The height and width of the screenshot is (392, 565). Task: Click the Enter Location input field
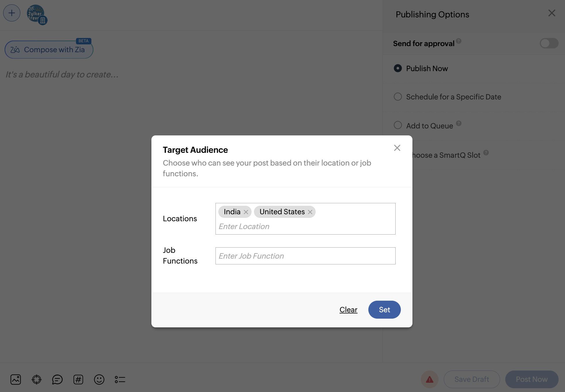coord(305,226)
